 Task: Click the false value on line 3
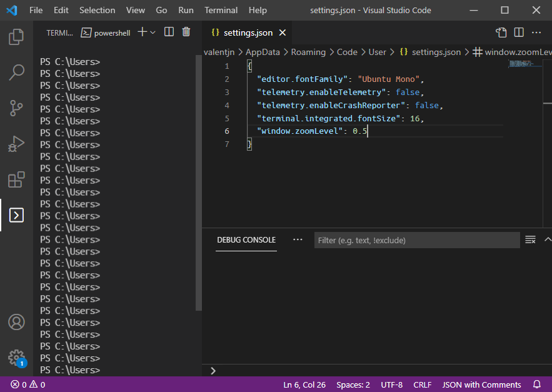tap(408, 93)
